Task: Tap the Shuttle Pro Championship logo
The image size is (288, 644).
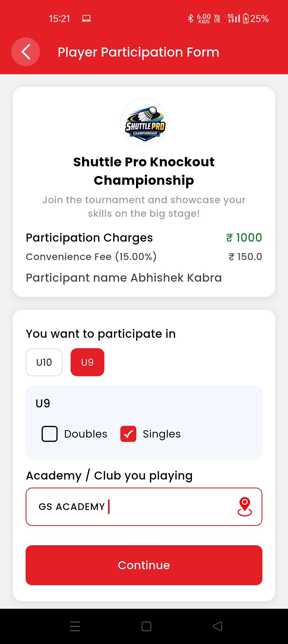Action: (144, 122)
